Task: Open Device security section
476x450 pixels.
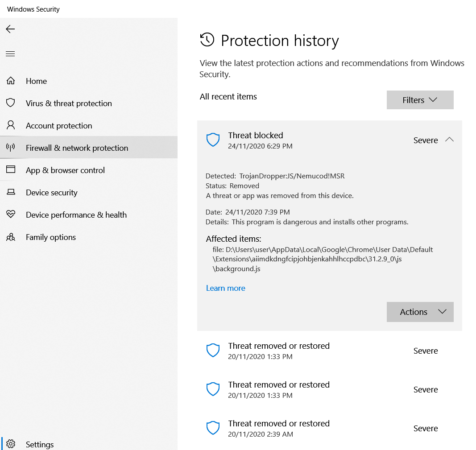Action: (x=89, y=192)
